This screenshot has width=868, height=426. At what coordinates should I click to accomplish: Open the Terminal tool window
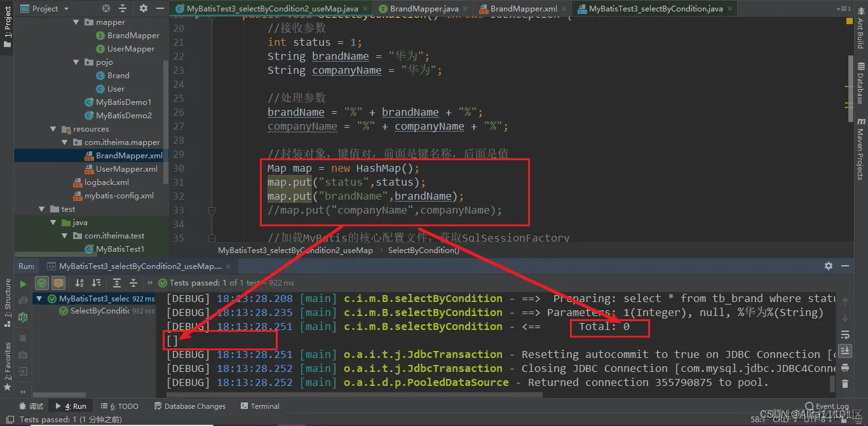(260, 406)
